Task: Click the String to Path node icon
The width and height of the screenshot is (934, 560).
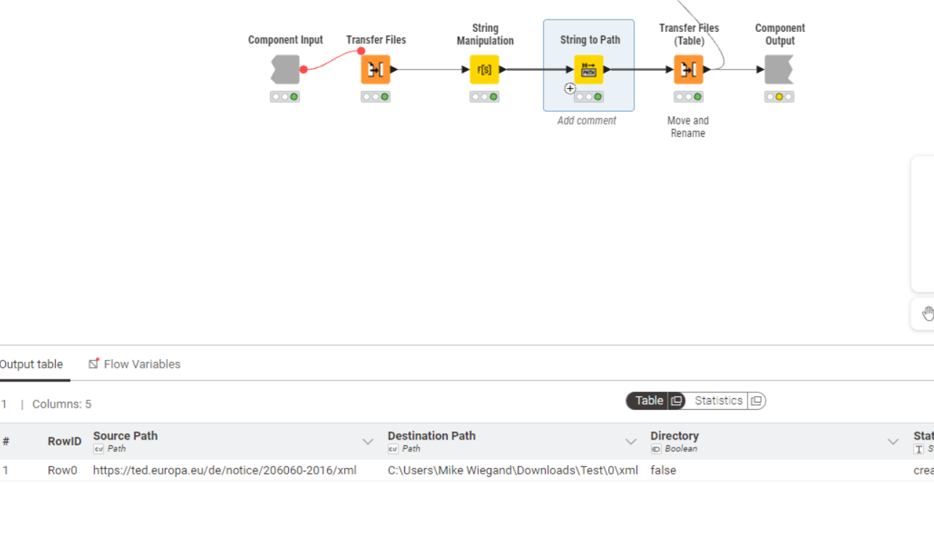Action: coord(589,70)
